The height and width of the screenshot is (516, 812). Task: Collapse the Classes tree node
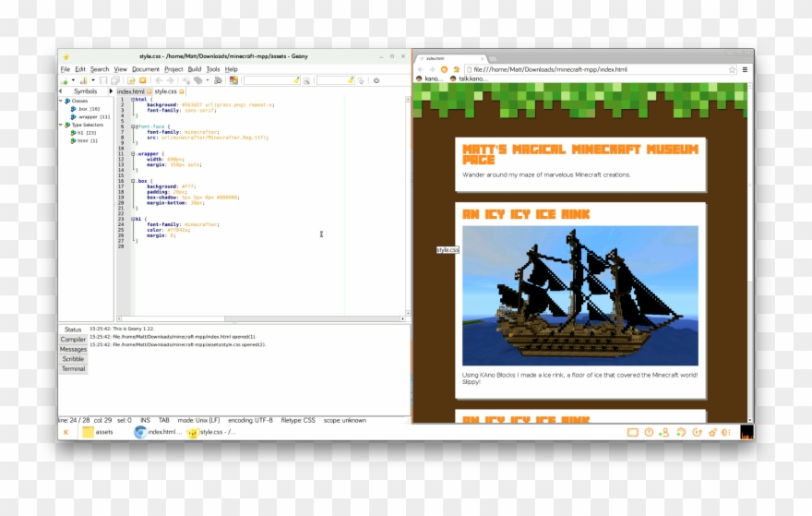pyautogui.click(x=61, y=101)
